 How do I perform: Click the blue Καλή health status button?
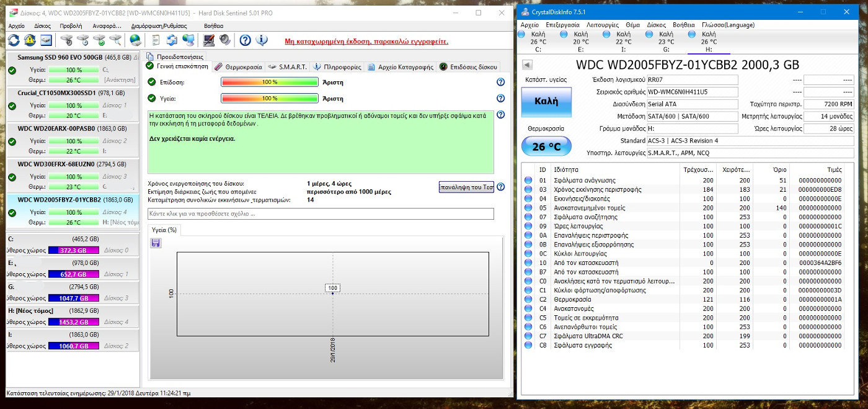coord(546,101)
